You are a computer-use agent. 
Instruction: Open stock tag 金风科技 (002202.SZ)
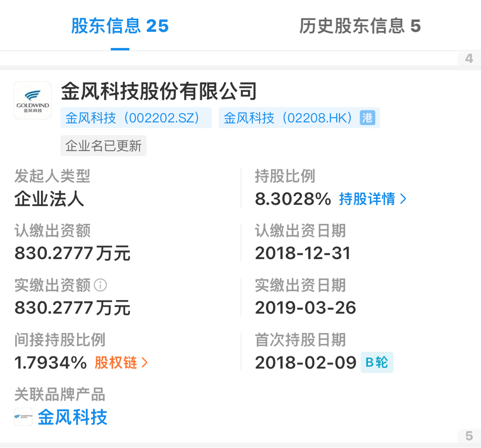136,118
